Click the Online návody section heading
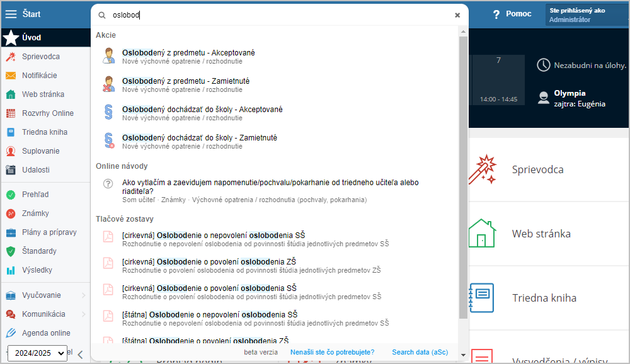The width and height of the screenshot is (630, 364). click(122, 166)
